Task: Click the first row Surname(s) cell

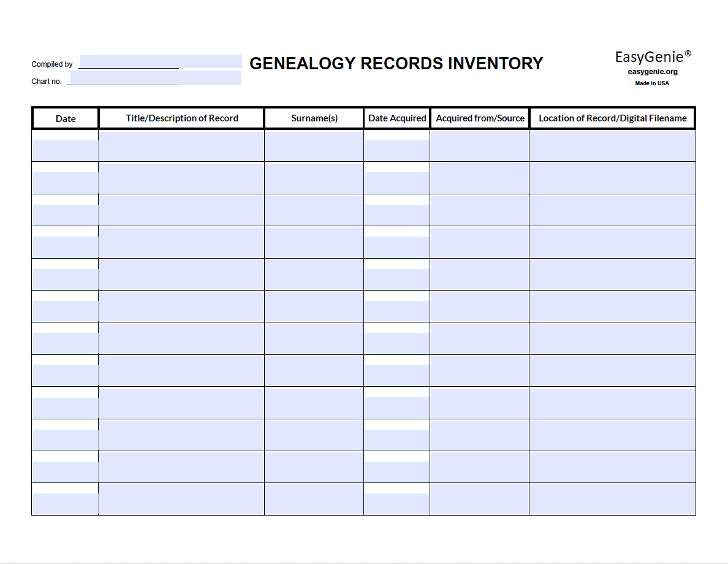Action: tap(313, 145)
